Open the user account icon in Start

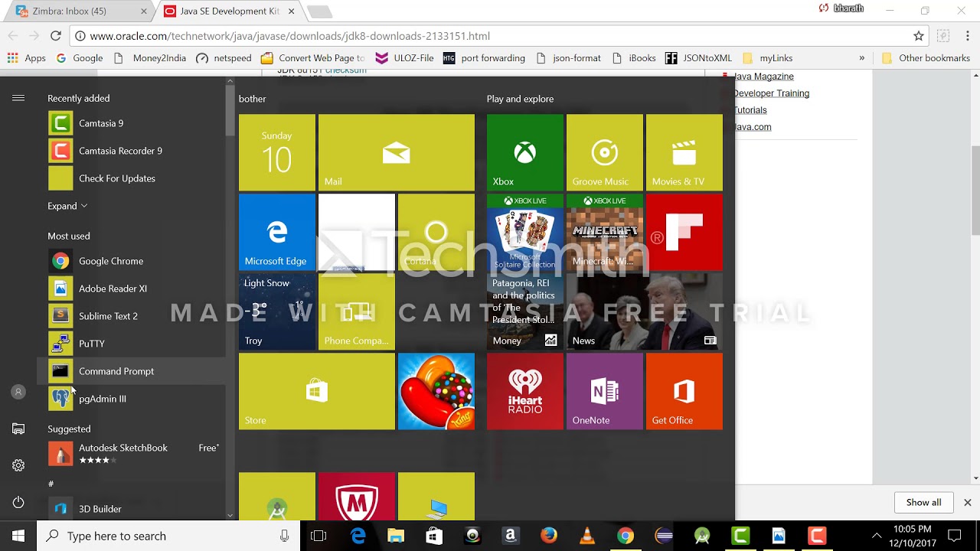[x=18, y=392]
